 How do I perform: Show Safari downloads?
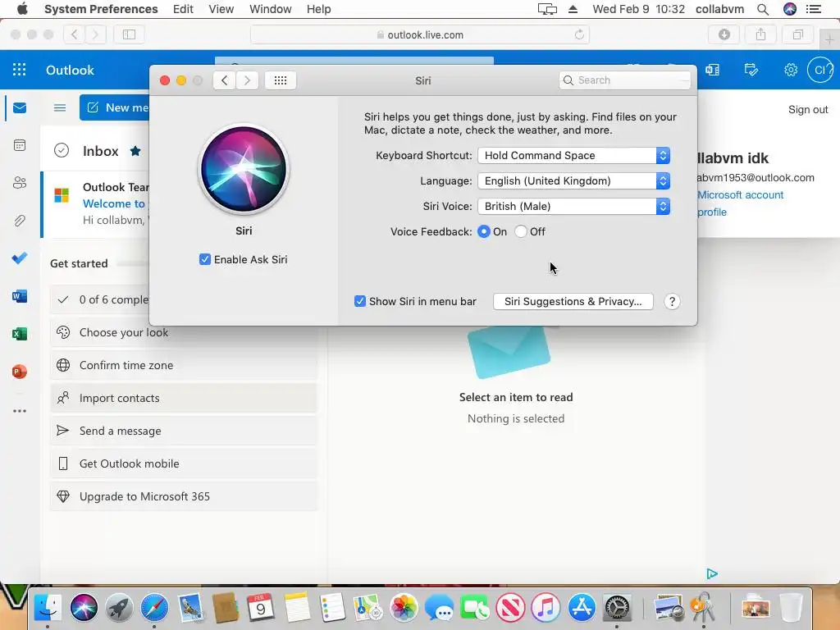724,34
